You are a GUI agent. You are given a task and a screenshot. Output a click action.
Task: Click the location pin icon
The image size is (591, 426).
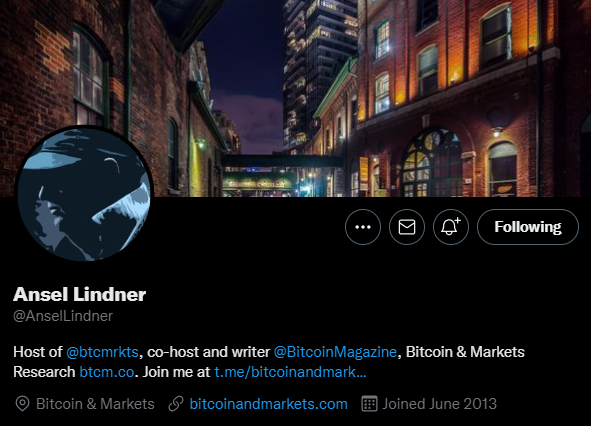tap(22, 404)
